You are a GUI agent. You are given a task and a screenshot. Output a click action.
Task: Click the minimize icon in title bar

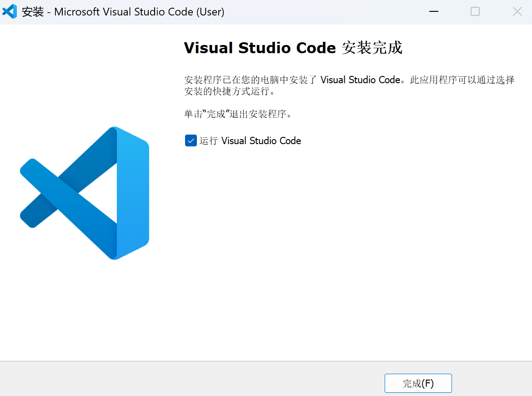(x=433, y=11)
